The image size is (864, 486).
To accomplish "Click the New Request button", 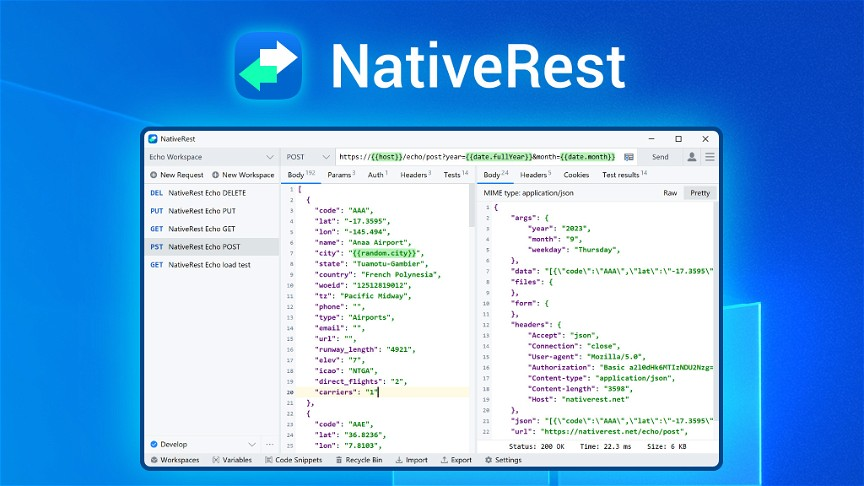I will tap(176, 175).
